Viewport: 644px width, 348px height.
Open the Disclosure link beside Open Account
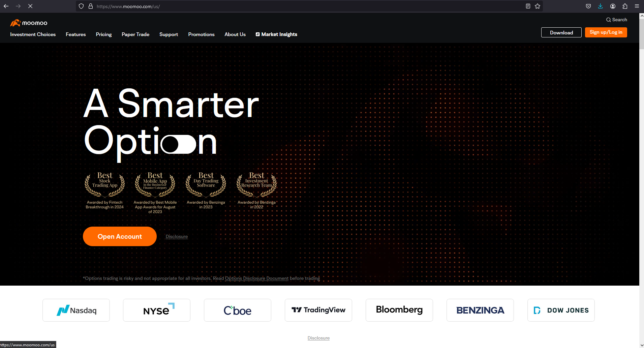177,236
